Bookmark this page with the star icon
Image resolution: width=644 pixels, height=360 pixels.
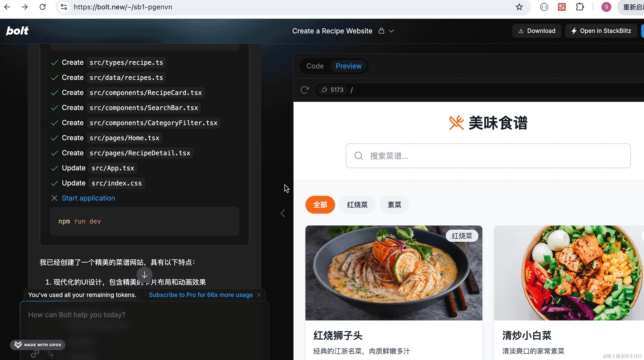(x=519, y=7)
